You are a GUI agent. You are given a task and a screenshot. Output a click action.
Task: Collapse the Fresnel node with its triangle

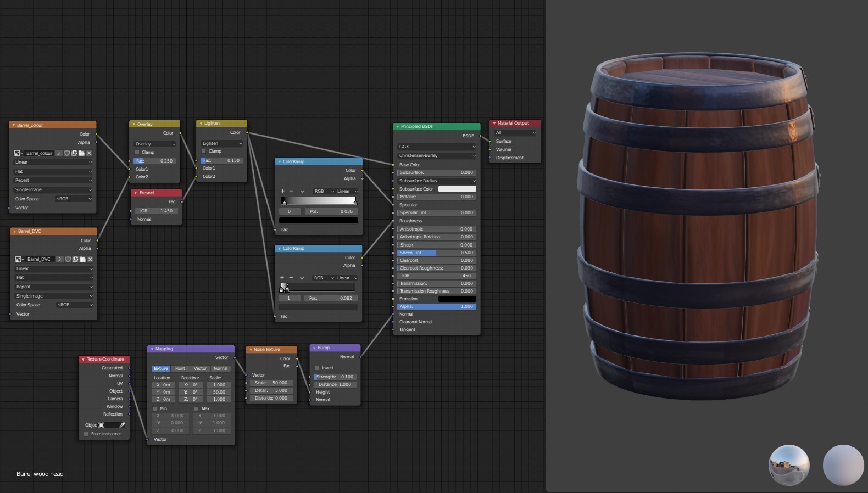pos(136,193)
